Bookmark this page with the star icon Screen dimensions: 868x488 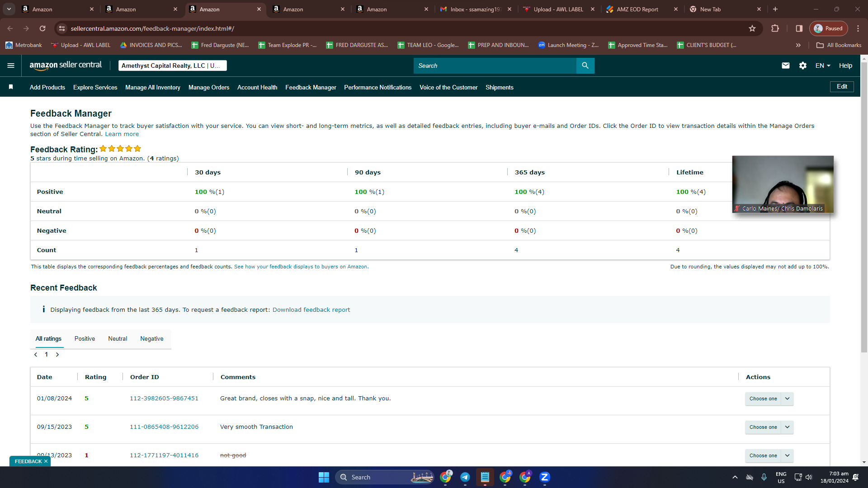(x=752, y=28)
